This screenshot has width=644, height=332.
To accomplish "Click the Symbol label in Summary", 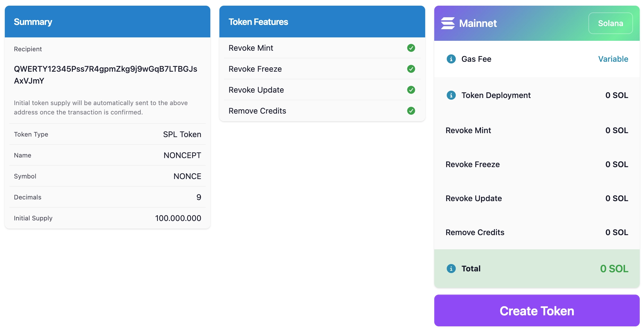I will (25, 176).
